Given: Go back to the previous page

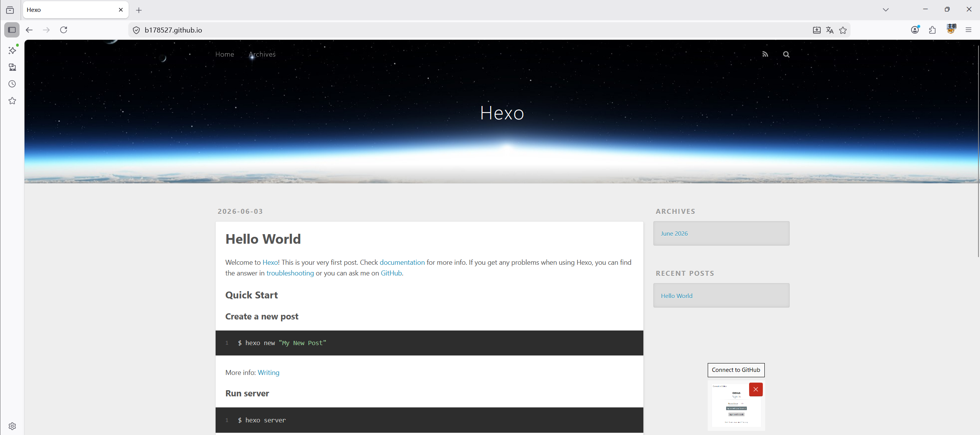Looking at the screenshot, I should point(29,30).
